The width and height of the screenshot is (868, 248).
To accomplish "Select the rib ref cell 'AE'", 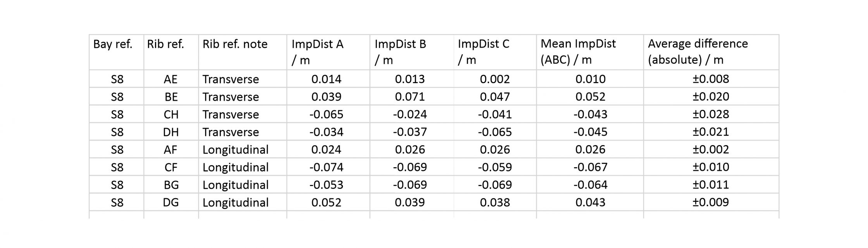I will point(171,79).
